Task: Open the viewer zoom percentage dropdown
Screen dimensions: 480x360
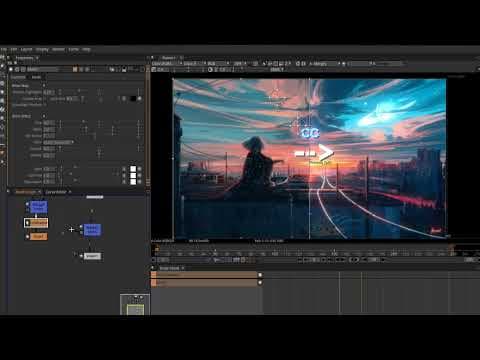Action: pyautogui.click(x=240, y=63)
